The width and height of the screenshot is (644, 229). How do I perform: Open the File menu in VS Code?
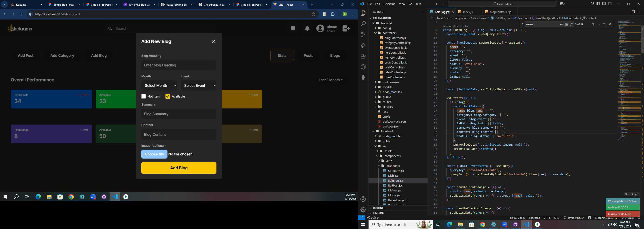pos(369,4)
